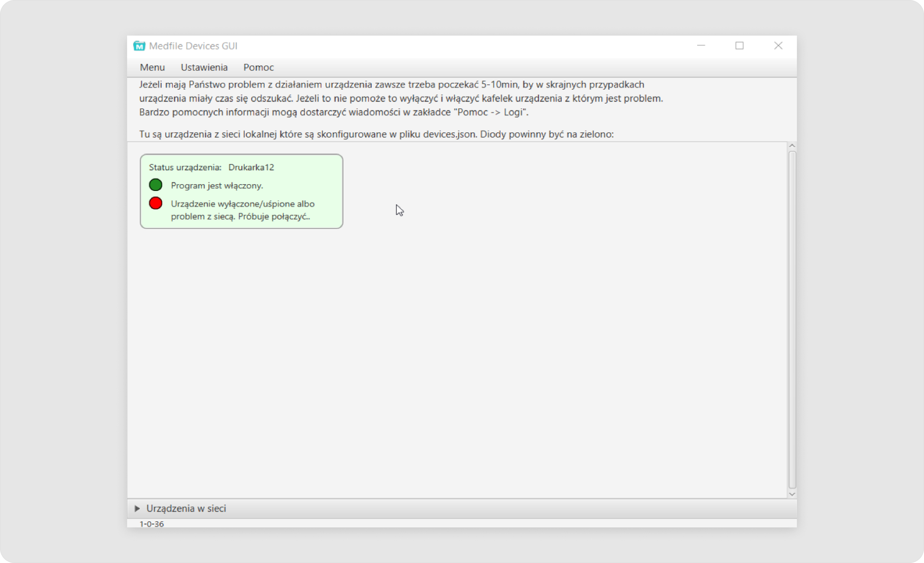Click the 'Status urządzenia:' label
Screen dimensions: 924x563
(x=185, y=167)
